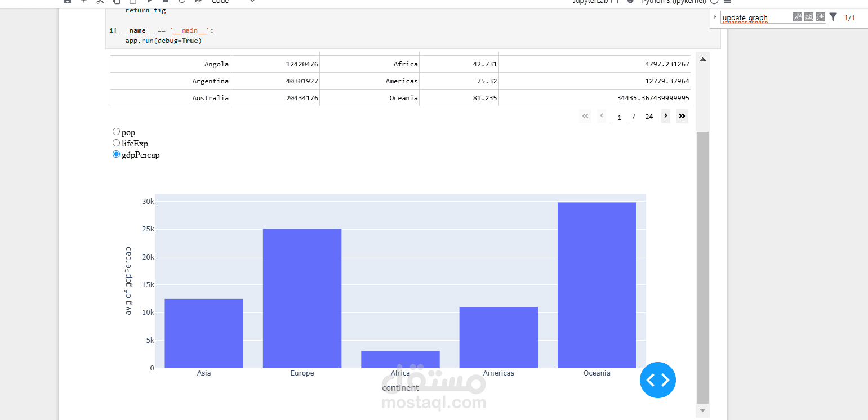This screenshot has width=868, height=420.
Task: Click life expectancy cell 81.235
Action: [x=459, y=98]
